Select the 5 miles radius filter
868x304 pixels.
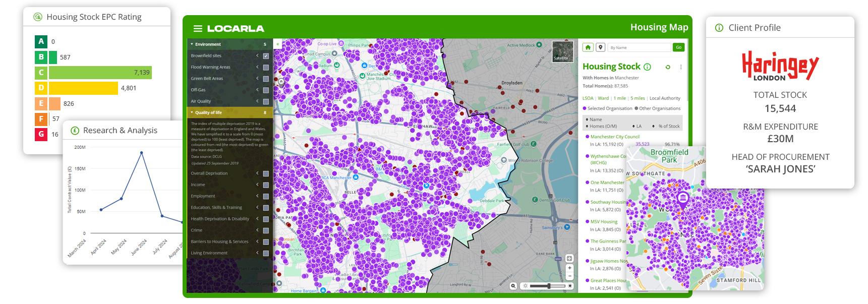[x=638, y=98]
